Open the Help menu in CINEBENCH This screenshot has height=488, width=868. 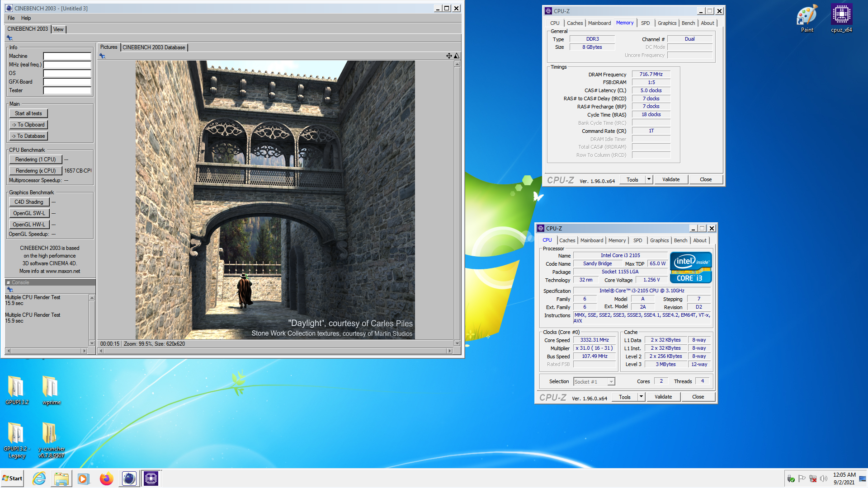(26, 18)
